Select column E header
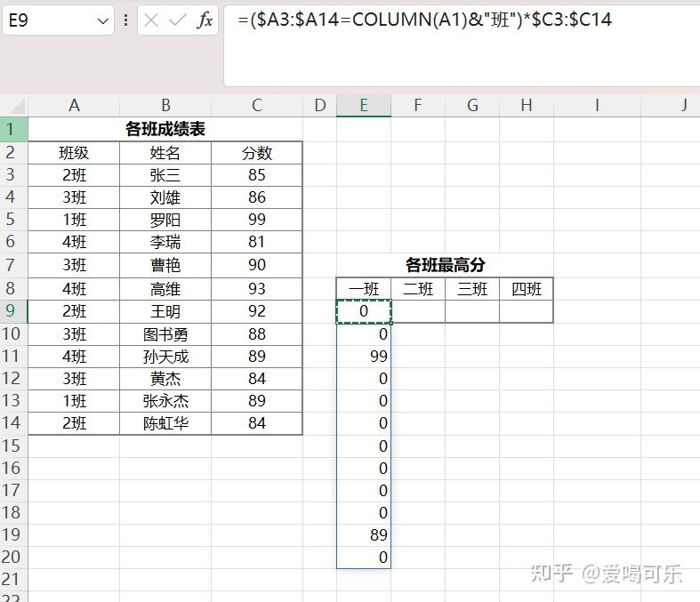 coord(364,106)
